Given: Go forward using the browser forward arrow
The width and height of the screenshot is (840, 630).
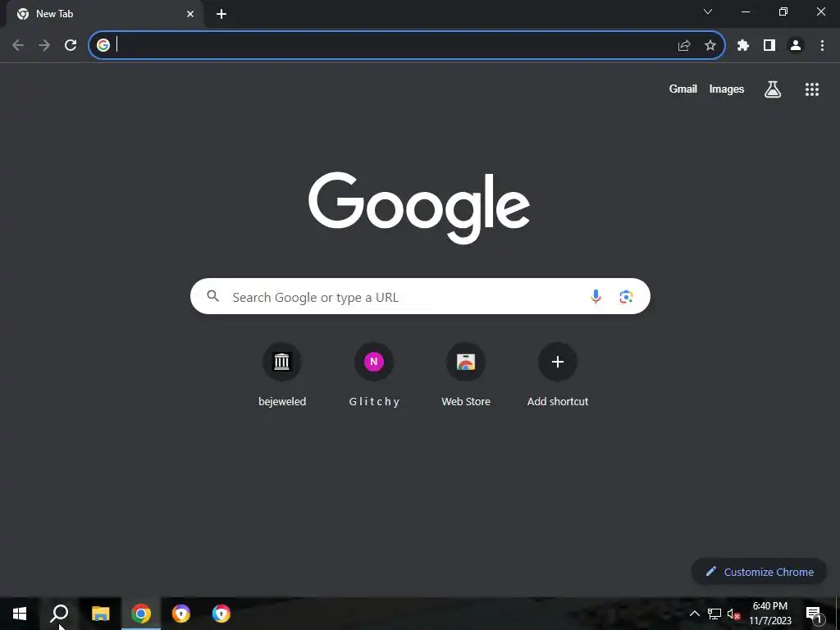Looking at the screenshot, I should 44,46.
